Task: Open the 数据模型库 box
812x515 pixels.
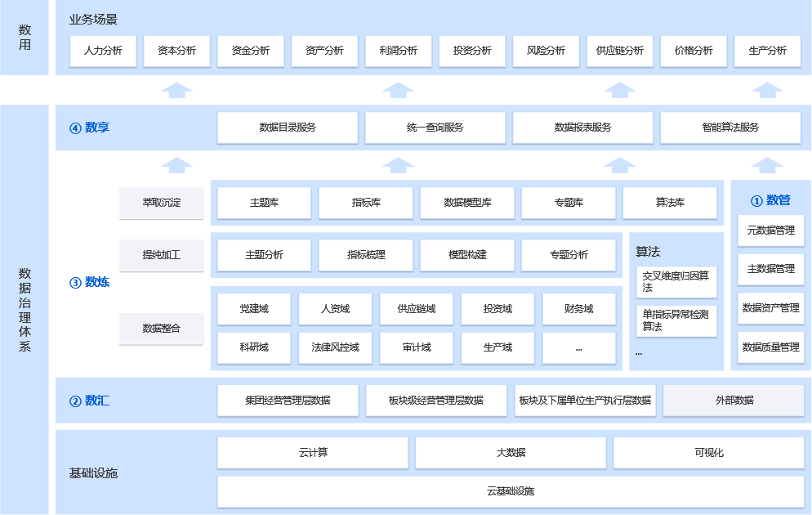Action: (467, 203)
